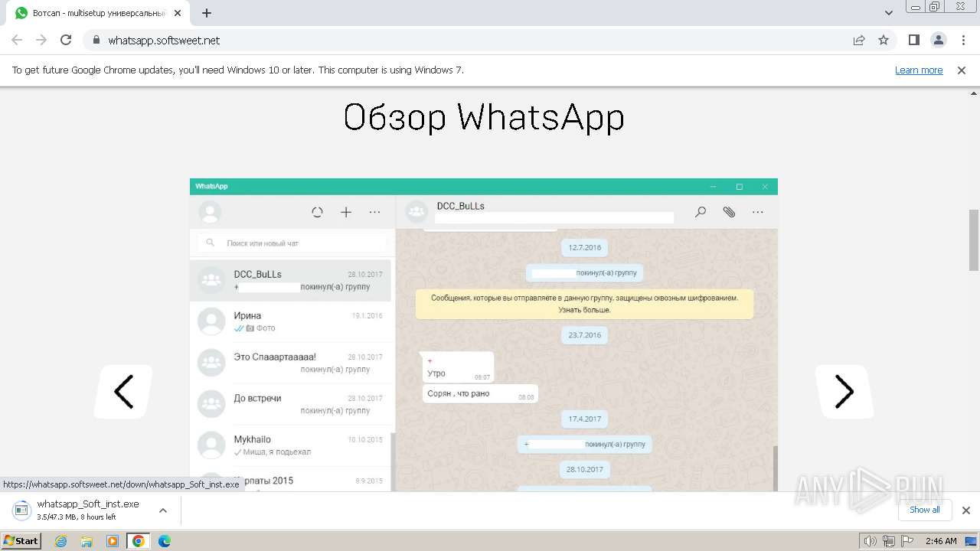This screenshot has height=551, width=980.
Task: Click the Сорян, что рано message
Action: (480, 394)
